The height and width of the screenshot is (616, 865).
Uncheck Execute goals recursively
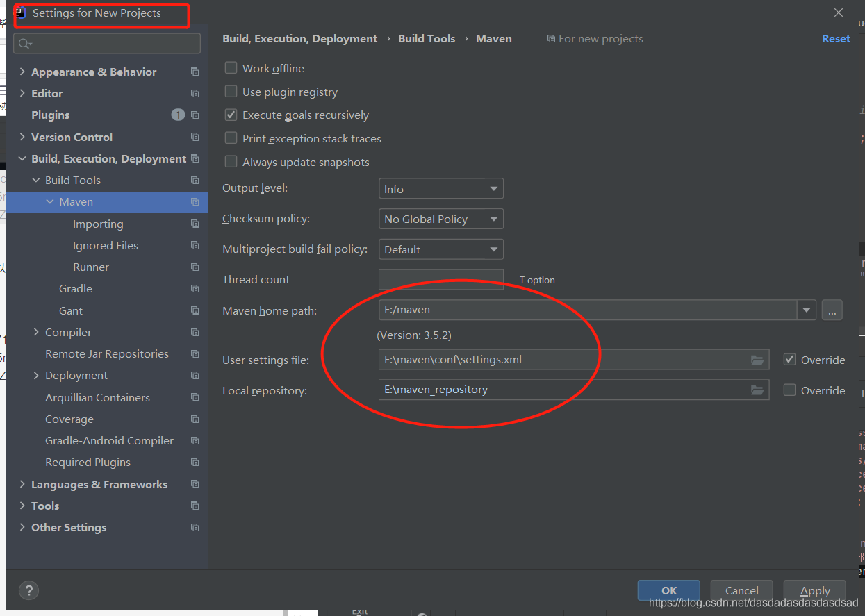[x=231, y=115]
